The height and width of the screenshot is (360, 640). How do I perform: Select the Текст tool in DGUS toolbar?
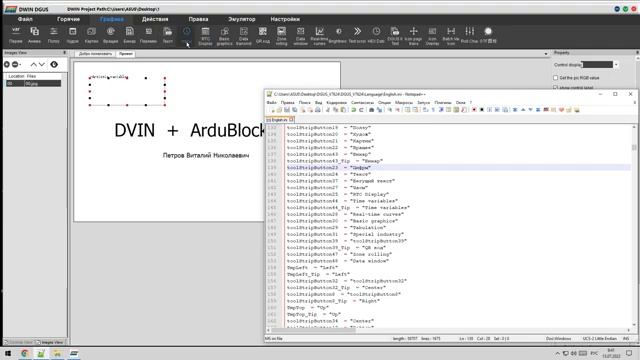click(x=168, y=35)
